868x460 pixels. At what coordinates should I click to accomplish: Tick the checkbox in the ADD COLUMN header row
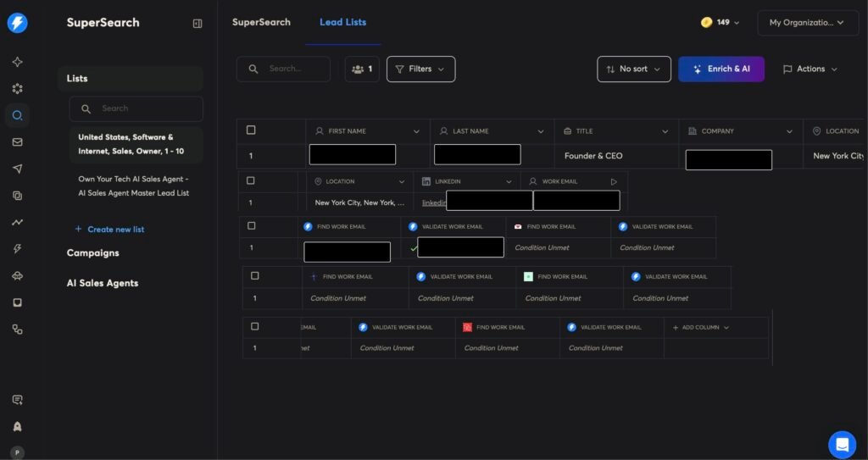[254, 327]
